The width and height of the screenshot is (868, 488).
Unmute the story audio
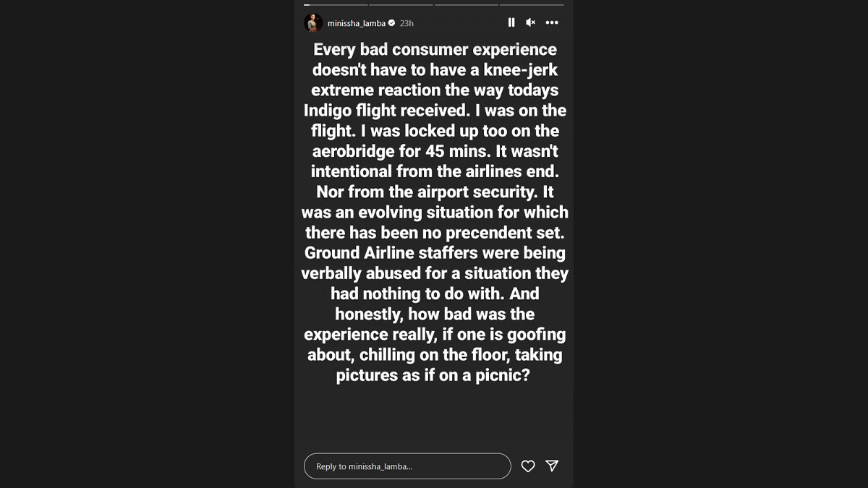point(530,22)
